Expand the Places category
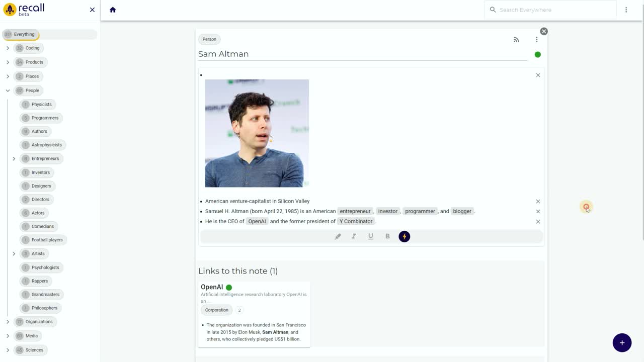The height and width of the screenshot is (362, 644). point(8,76)
